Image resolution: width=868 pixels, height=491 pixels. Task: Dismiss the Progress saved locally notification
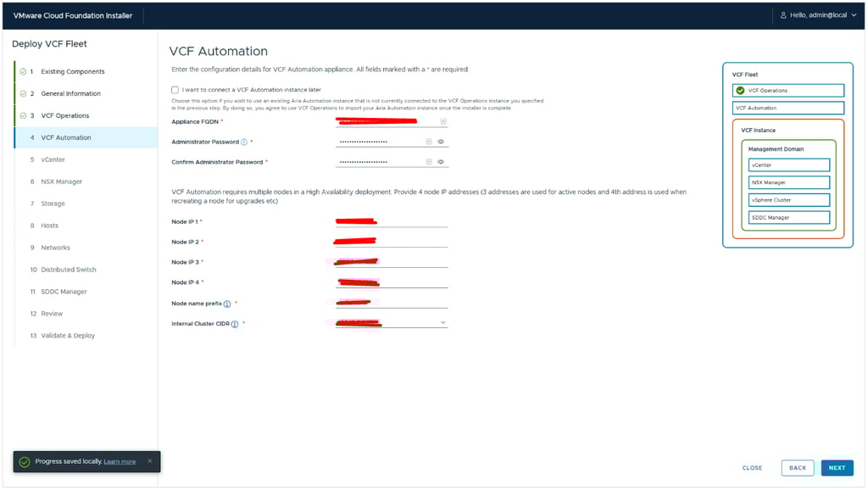(x=149, y=461)
